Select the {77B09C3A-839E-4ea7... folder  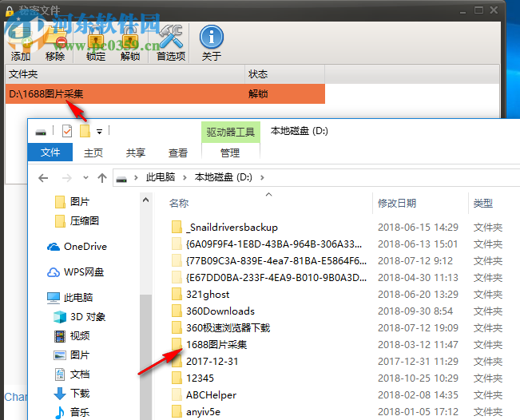coord(269,261)
